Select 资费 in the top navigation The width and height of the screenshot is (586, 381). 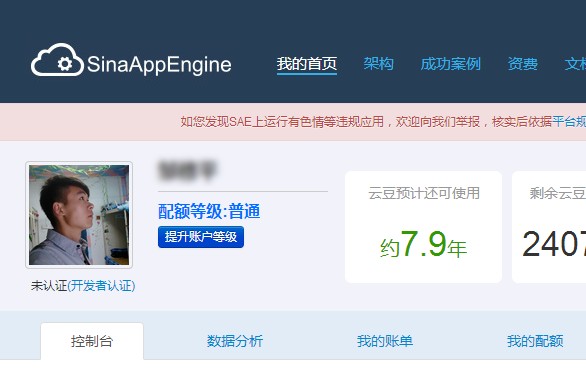pos(522,64)
